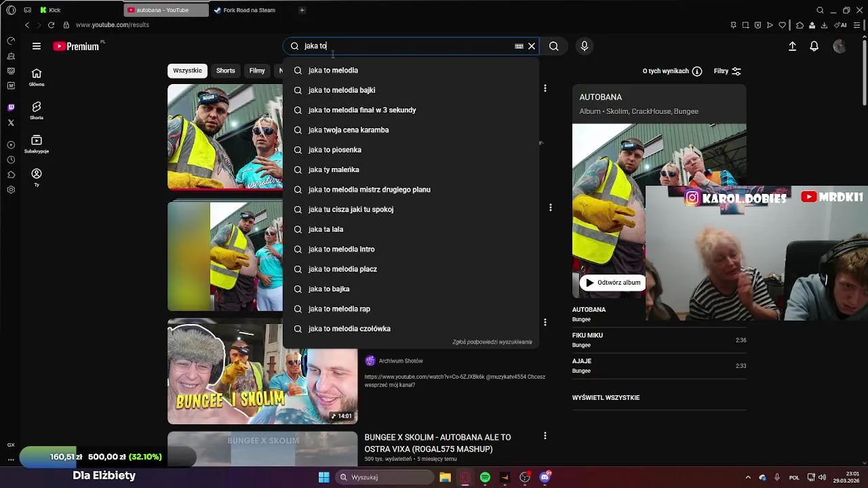Choose suggestion "jaka to melodia bajki"
Screen dimensions: 868x488
click(x=411, y=90)
